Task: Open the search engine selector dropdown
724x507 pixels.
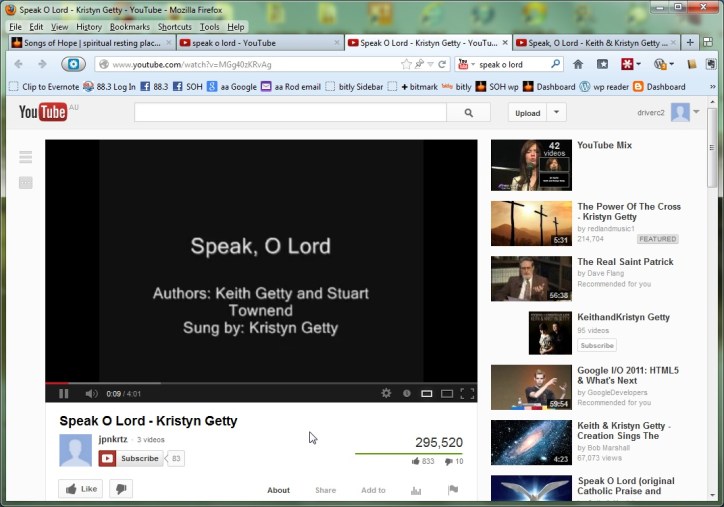Action: [x=467, y=64]
